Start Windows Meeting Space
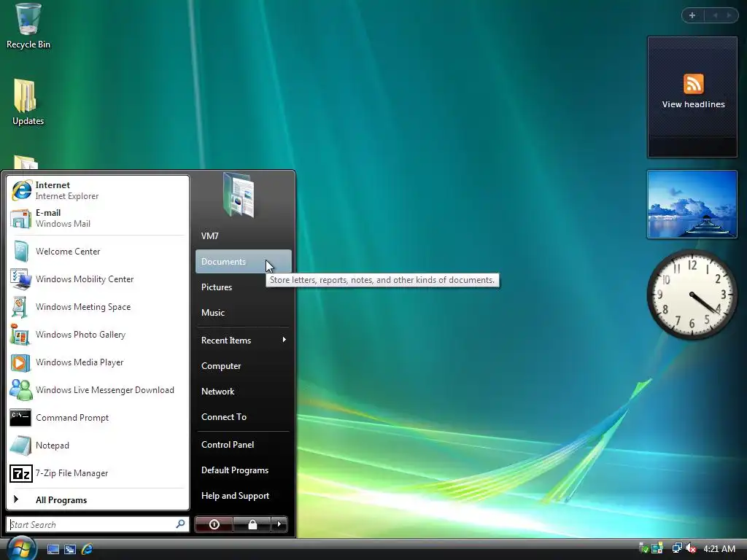The width and height of the screenshot is (747, 560). (97, 307)
